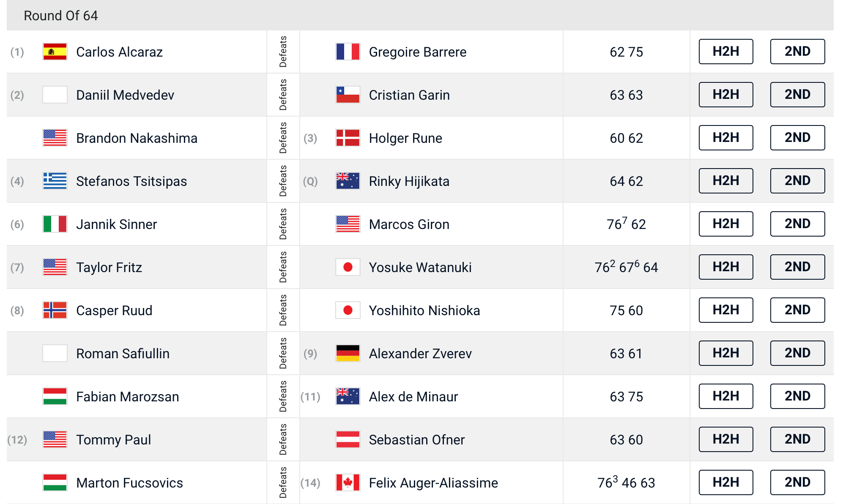
Task: Click the Canada flag beside Felix Auger-Aliassime
Action: pos(348,483)
